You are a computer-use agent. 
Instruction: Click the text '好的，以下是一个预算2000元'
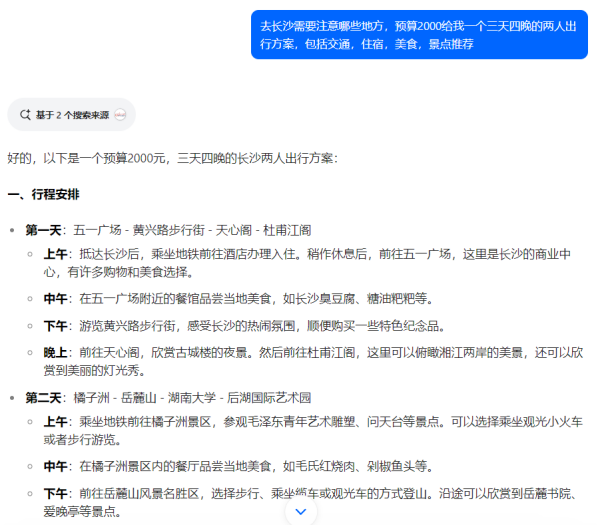coord(86,158)
